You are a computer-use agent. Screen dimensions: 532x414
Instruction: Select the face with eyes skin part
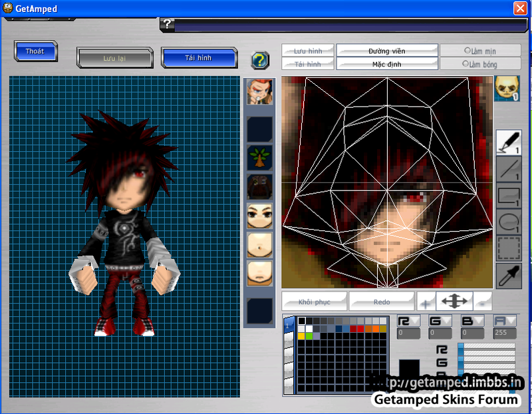click(259, 216)
